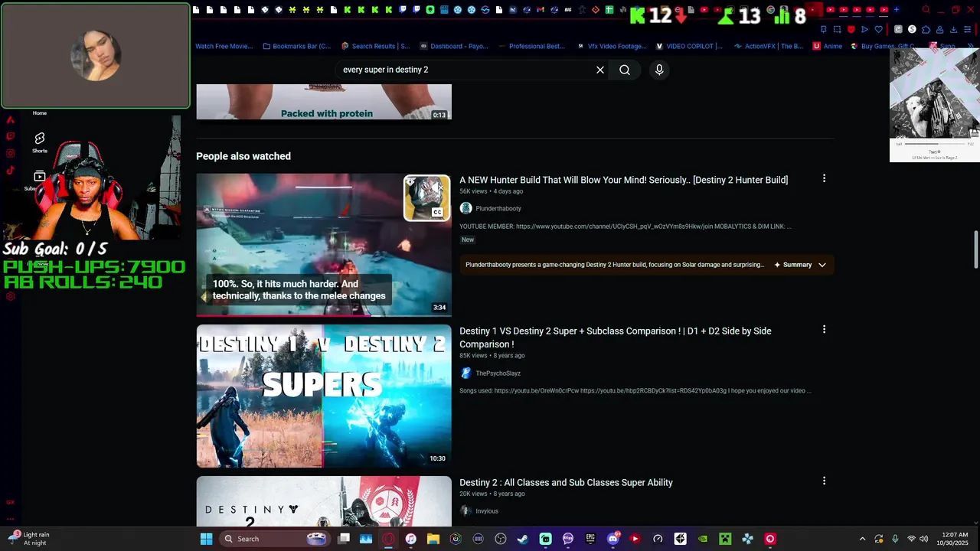Open the Windows Start menu

click(206, 539)
